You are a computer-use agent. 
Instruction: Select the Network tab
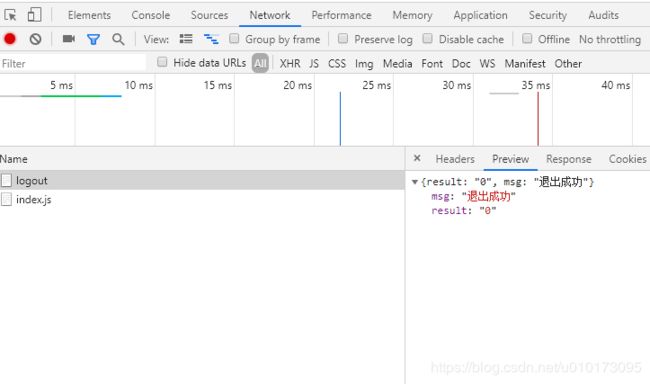[x=270, y=15]
